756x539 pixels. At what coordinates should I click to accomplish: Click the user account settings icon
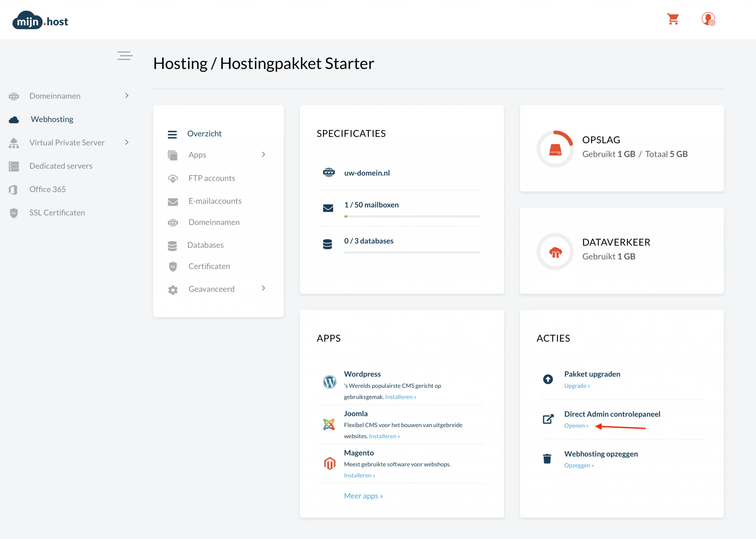(x=708, y=19)
